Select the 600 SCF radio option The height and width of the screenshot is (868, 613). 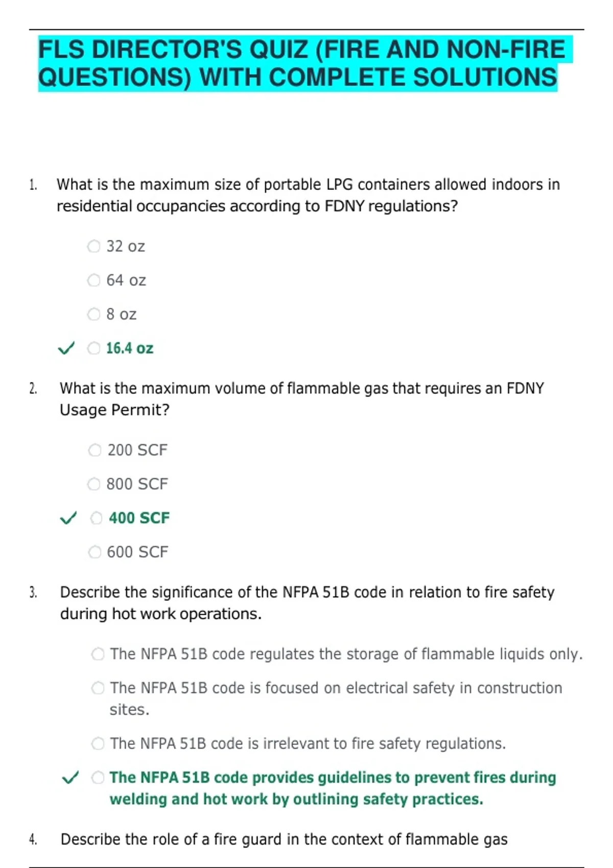(x=95, y=552)
